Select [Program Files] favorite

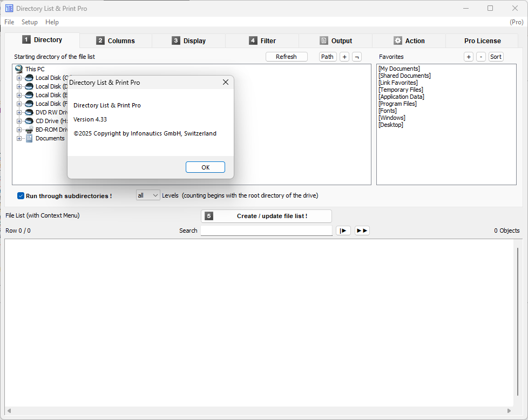pyautogui.click(x=397, y=104)
